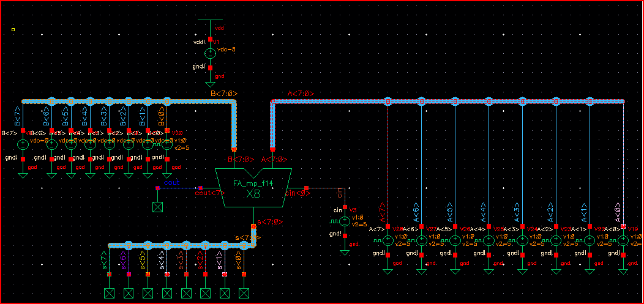Click the V28 instance name label
The height and width of the screenshot is (304, 644).
pos(397,229)
